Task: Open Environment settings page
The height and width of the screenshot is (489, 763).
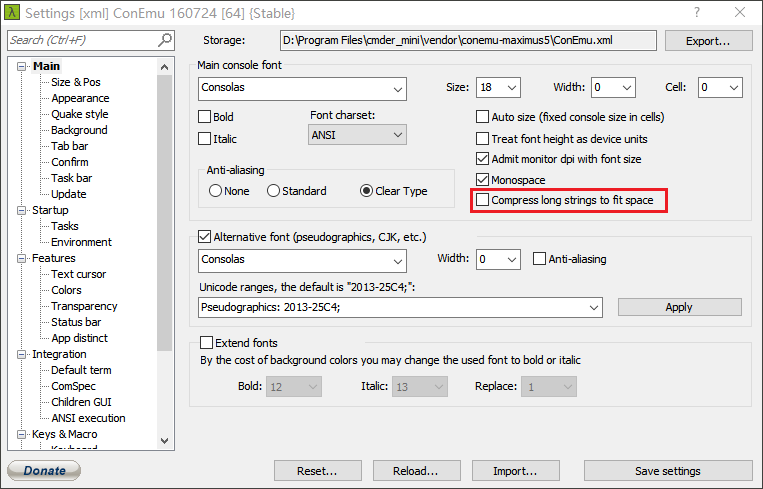Action: pos(81,242)
